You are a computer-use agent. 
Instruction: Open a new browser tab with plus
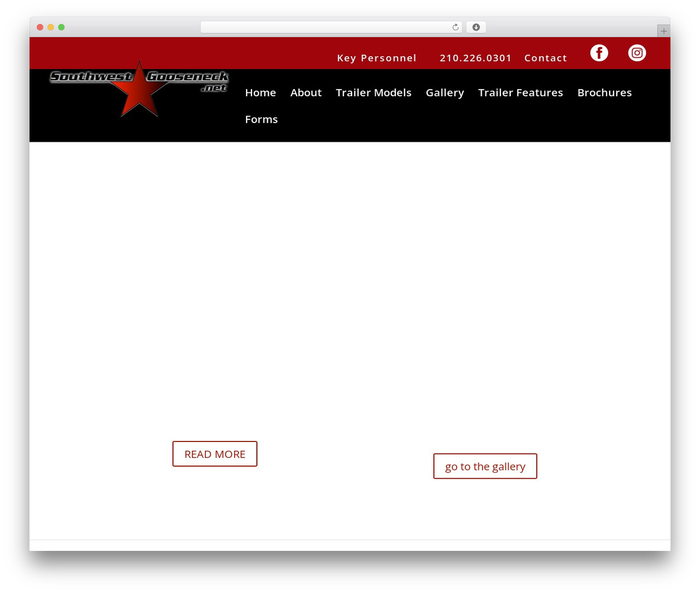(663, 31)
